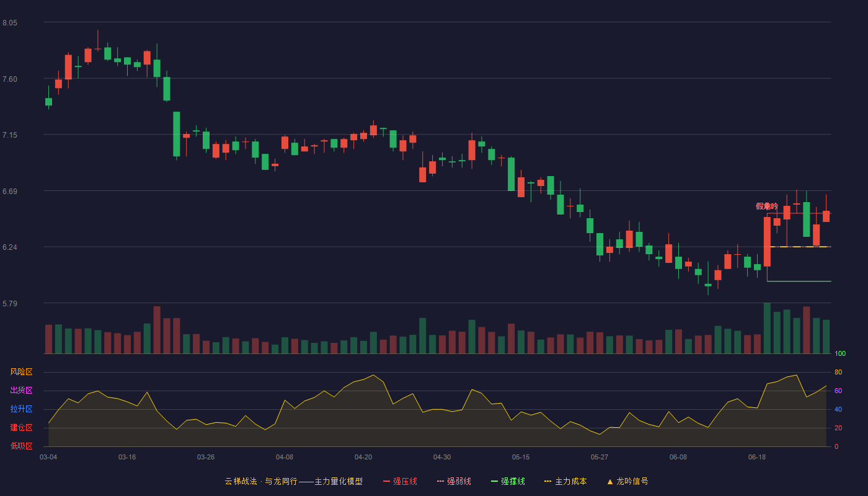The height and width of the screenshot is (496, 868).
Task: Click the 05-27 date label
Action: point(600,457)
